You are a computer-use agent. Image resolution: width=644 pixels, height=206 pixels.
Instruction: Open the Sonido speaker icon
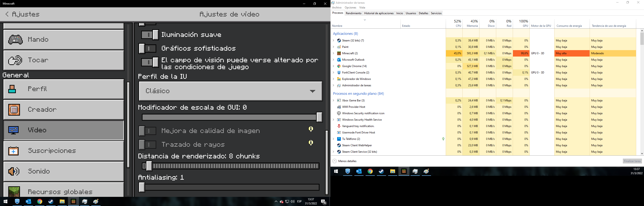click(x=14, y=171)
